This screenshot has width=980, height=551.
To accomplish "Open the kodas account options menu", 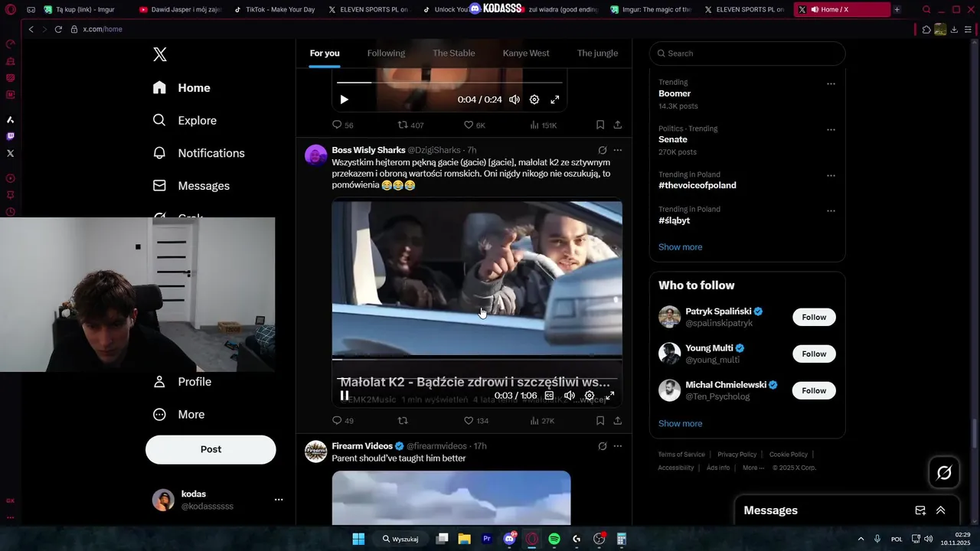I will pyautogui.click(x=279, y=500).
